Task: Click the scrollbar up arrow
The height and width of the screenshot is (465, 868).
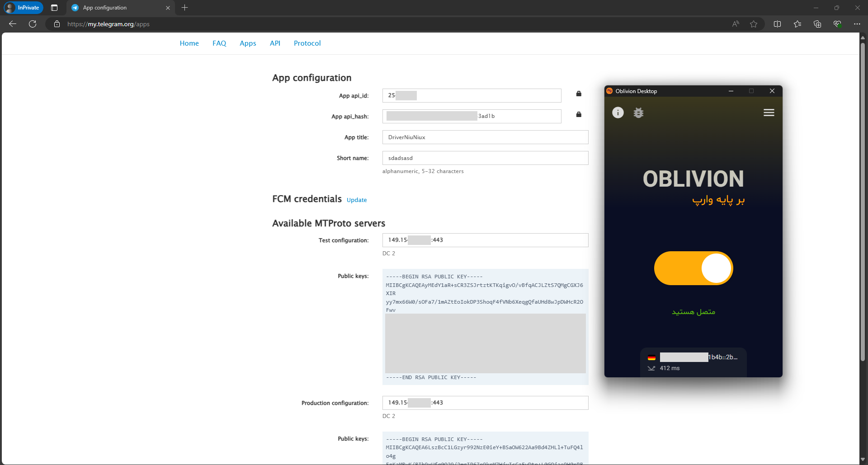Action: click(x=863, y=37)
